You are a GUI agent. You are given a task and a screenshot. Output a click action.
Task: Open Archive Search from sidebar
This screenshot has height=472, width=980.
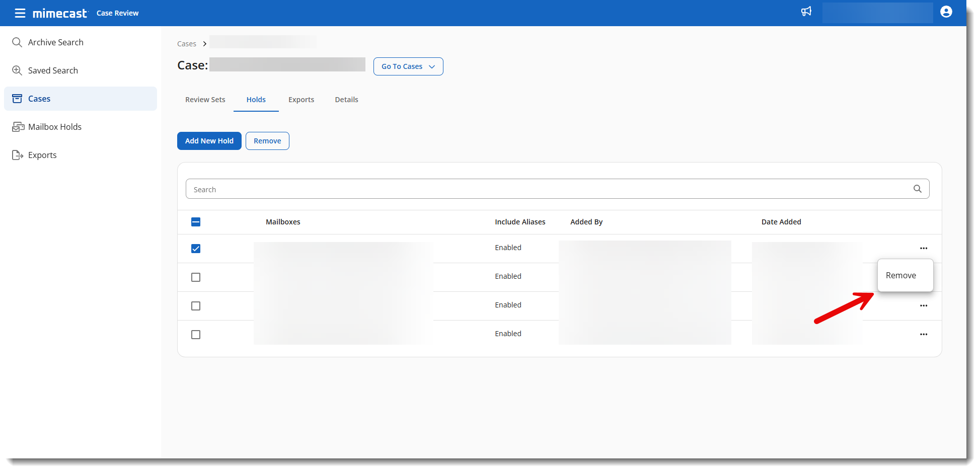55,42
